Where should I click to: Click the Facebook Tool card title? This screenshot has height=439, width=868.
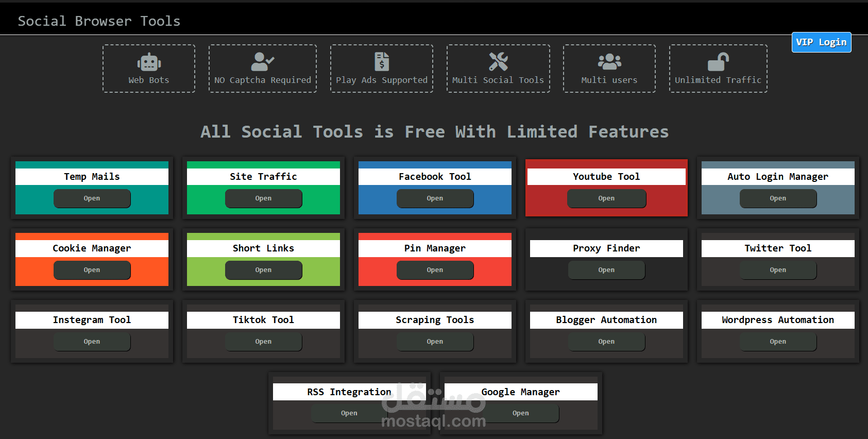point(435,177)
